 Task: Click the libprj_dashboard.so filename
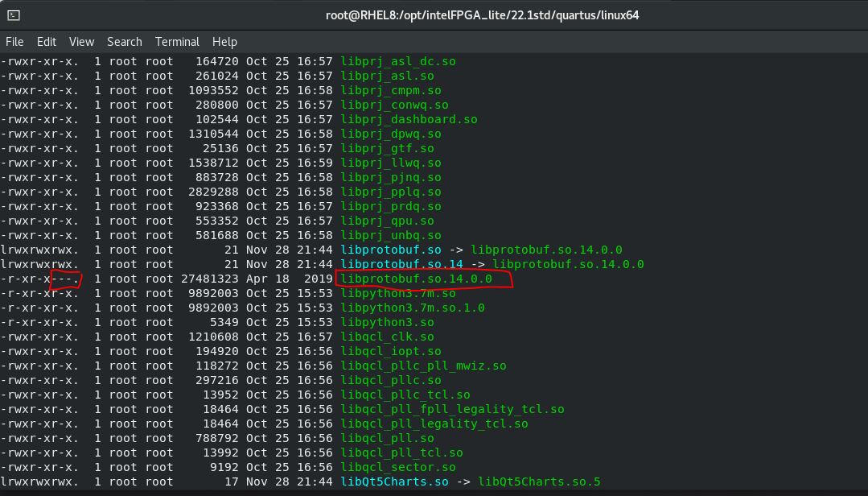[409, 119]
